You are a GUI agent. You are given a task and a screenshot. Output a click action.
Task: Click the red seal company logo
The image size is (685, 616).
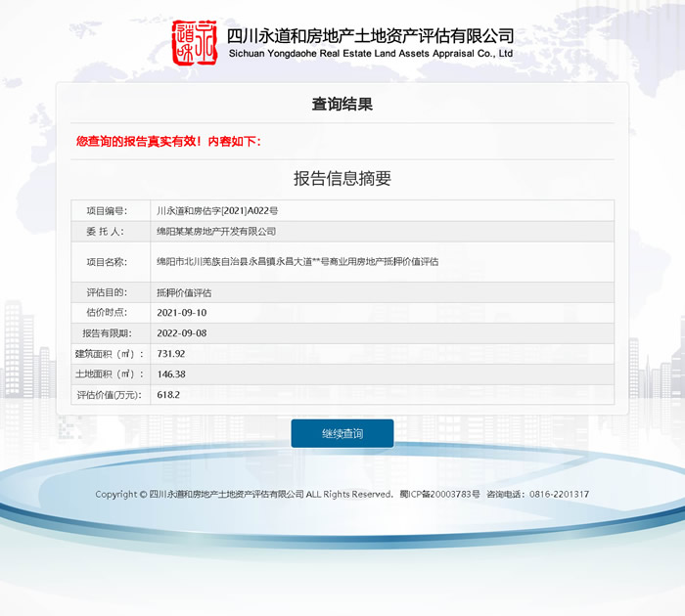point(195,43)
